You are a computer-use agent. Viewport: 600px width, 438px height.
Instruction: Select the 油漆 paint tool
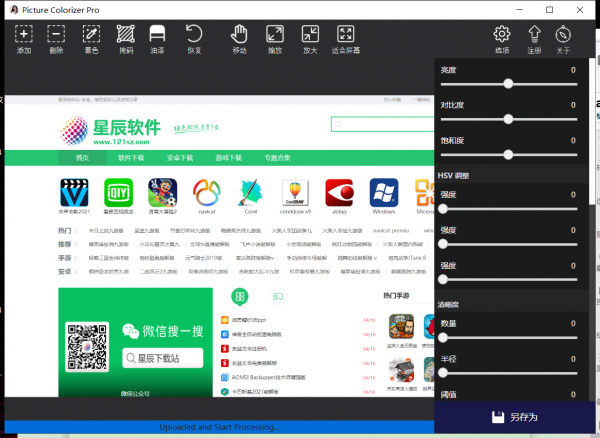(x=157, y=34)
